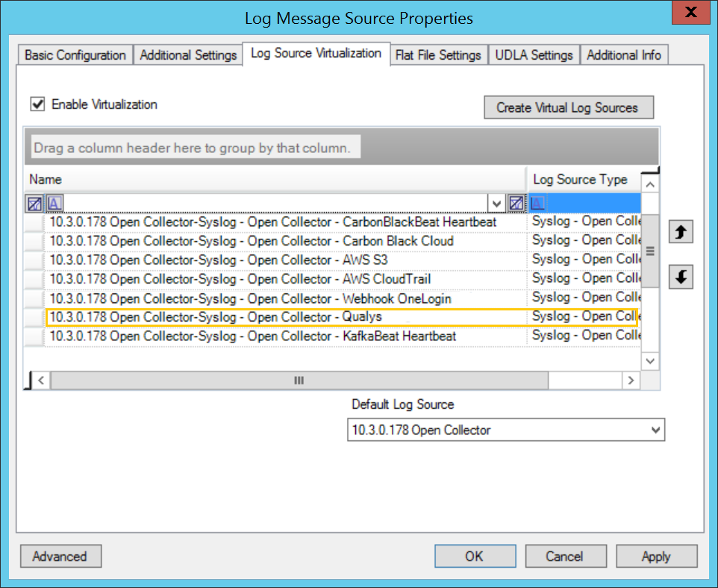Viewport: 718px width, 588px height.
Task: Expand the Name column filter dropdown
Action: click(496, 203)
